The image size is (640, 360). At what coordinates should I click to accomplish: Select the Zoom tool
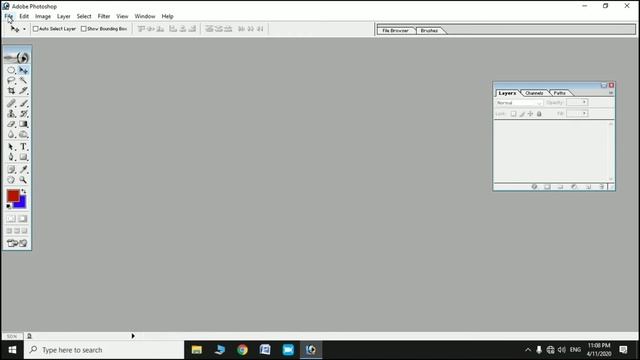pyautogui.click(x=23, y=180)
